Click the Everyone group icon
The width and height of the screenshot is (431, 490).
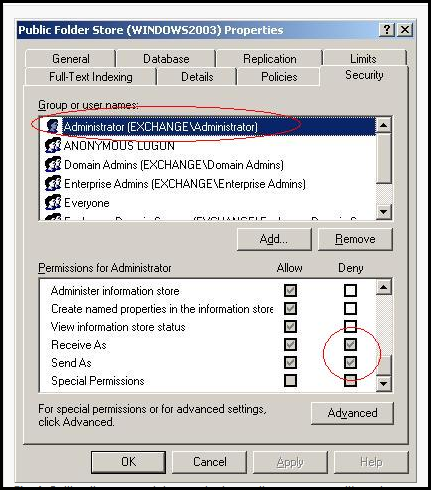click(53, 202)
